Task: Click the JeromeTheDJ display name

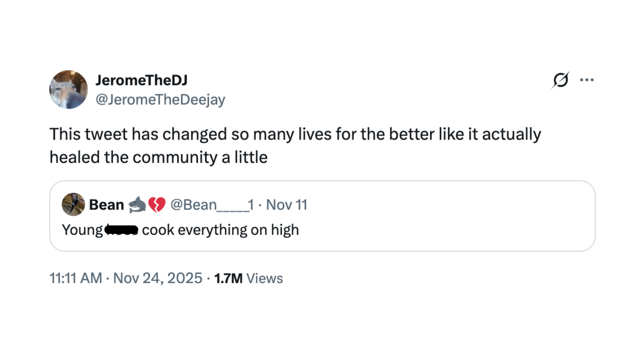Action: [x=141, y=80]
